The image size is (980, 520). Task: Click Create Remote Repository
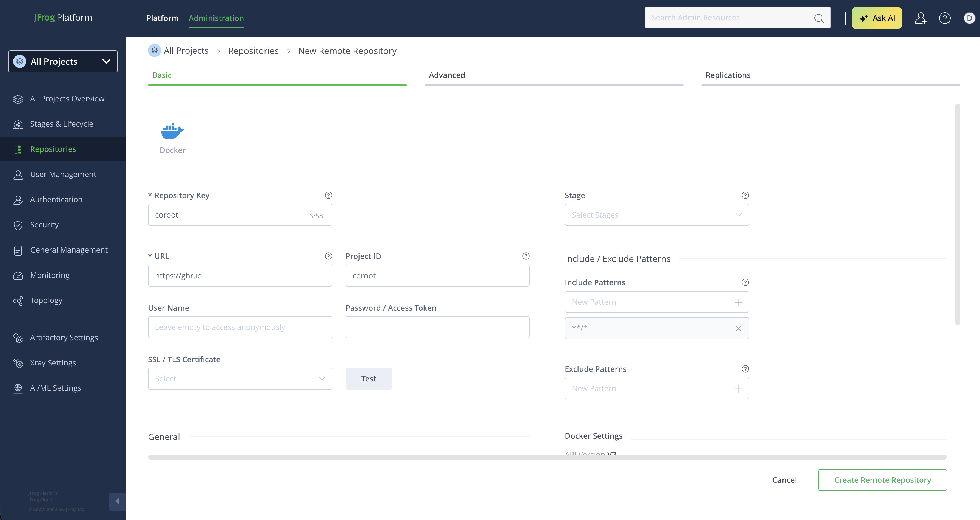(x=882, y=480)
